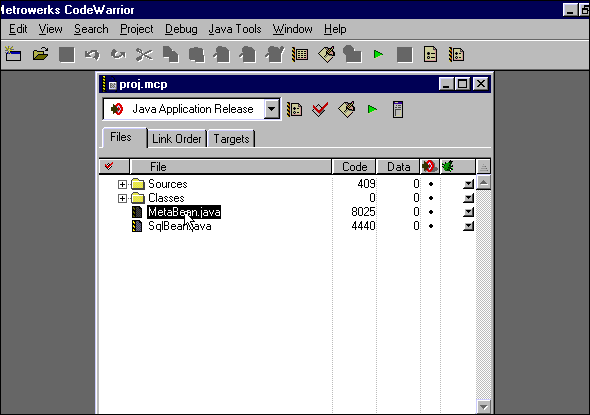Image resolution: width=590 pixels, height=415 pixels.
Task: Open the popup arrow on Classes row
Action: point(468,198)
